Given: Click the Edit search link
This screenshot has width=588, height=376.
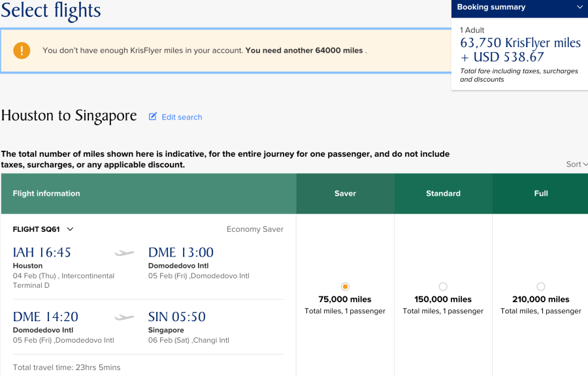Looking at the screenshot, I should click(x=182, y=117).
